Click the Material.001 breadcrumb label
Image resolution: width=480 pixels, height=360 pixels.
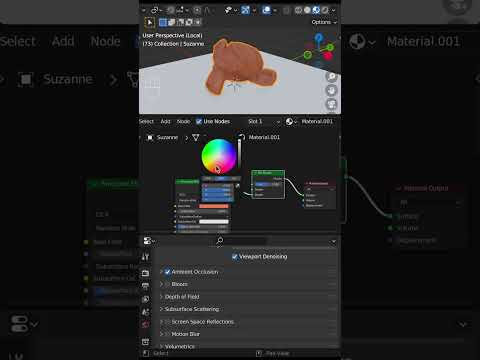click(264, 137)
